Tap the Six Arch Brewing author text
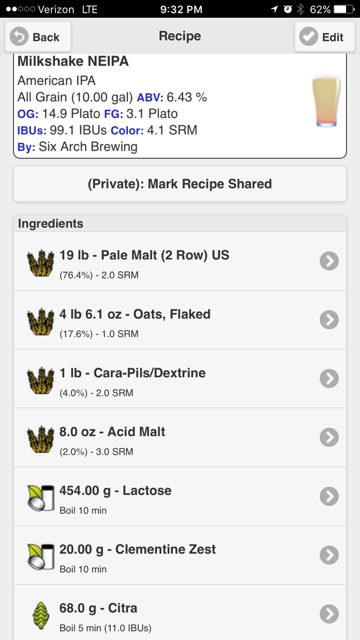 pos(88,147)
